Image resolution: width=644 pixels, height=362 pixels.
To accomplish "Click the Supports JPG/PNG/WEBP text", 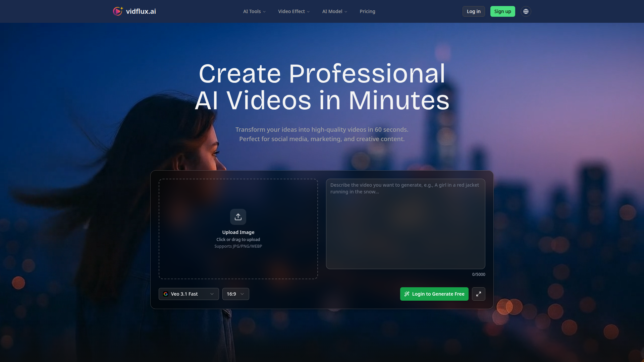I will tap(238, 246).
